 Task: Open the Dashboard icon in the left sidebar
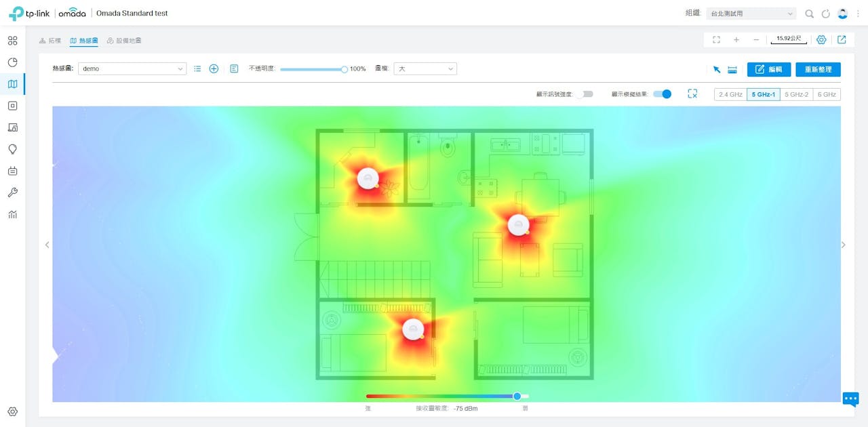coord(12,41)
